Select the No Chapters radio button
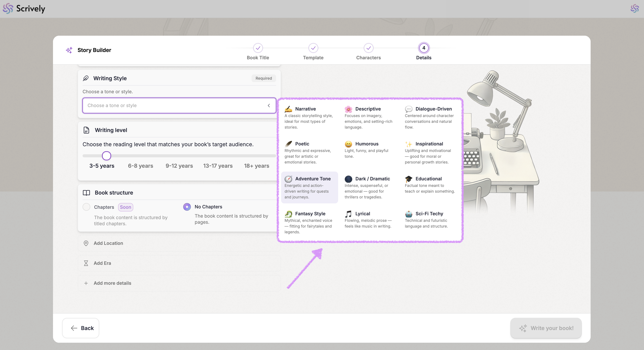 click(x=187, y=207)
